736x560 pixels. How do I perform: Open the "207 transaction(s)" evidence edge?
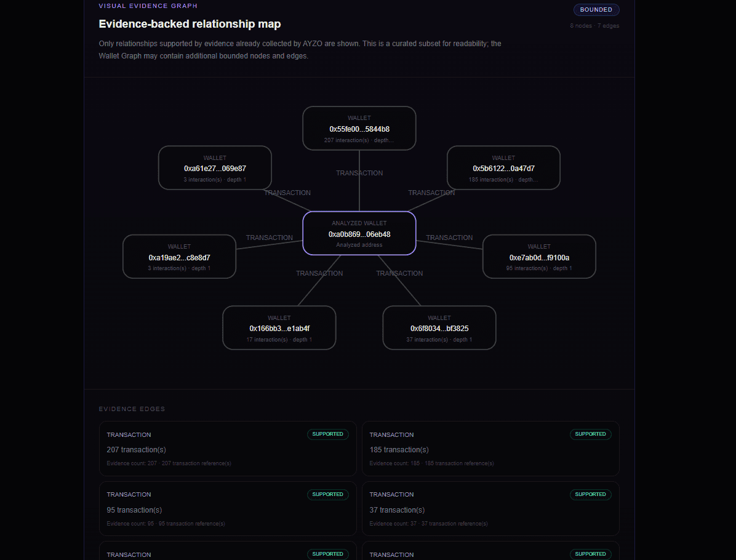228,449
